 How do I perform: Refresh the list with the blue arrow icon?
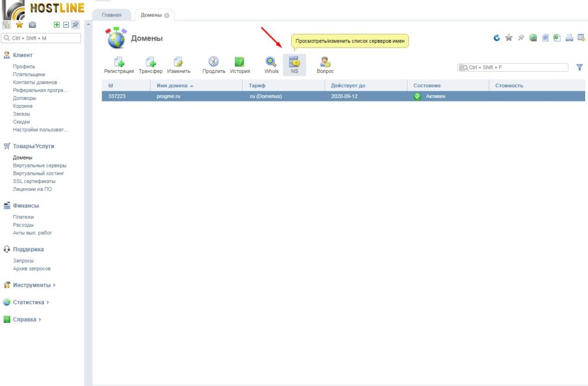pyautogui.click(x=497, y=38)
